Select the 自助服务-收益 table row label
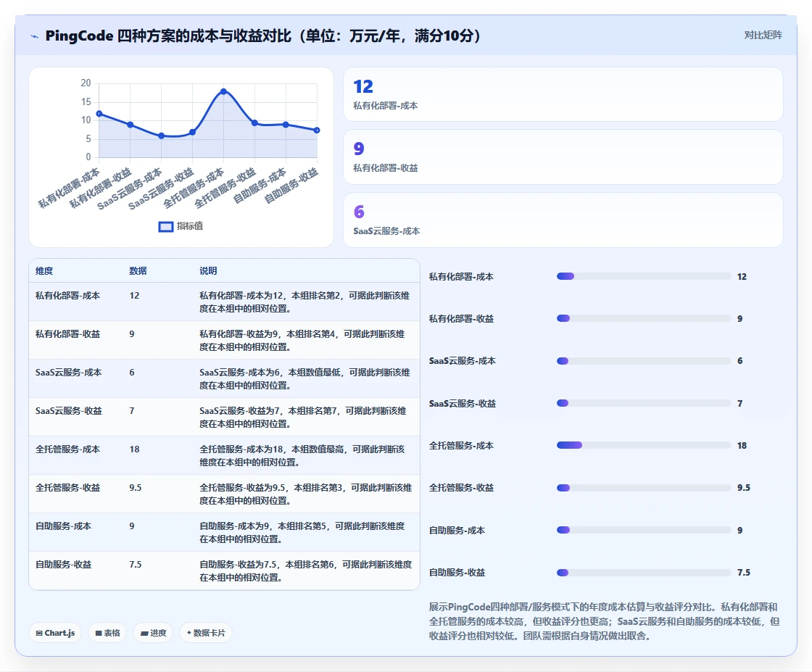 pos(63,564)
